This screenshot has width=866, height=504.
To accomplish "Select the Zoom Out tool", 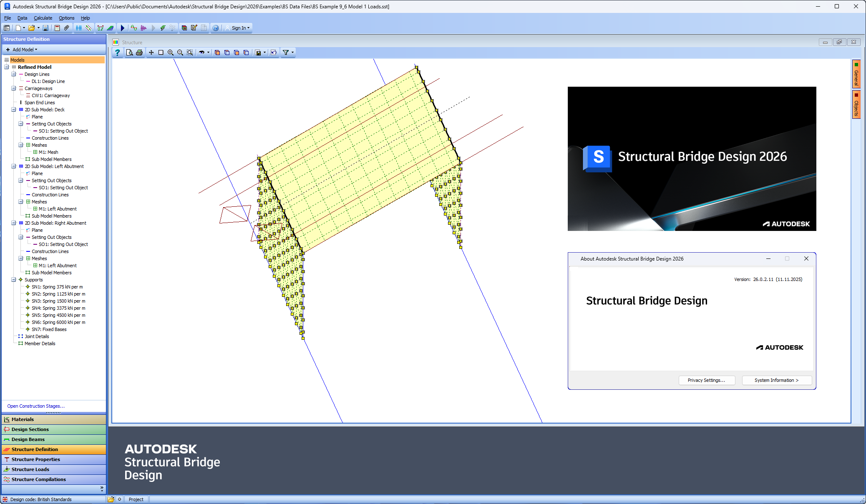I will (x=180, y=53).
